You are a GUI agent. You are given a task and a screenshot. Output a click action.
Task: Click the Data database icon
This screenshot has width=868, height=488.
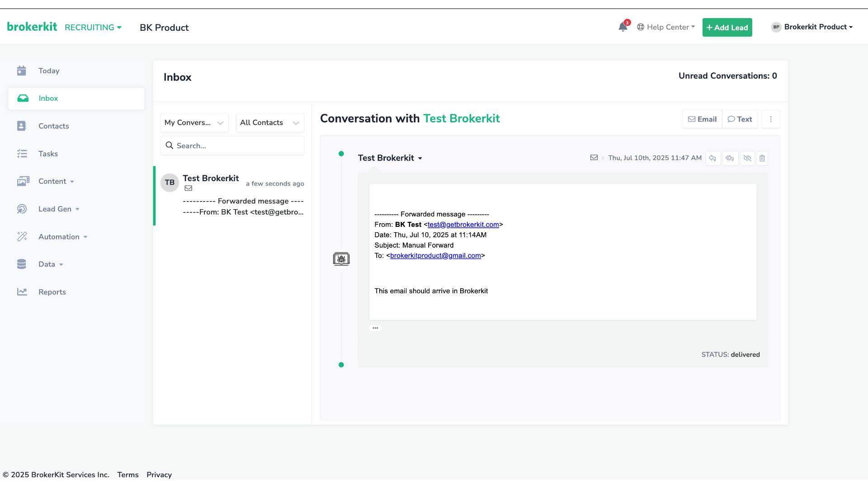coord(22,264)
